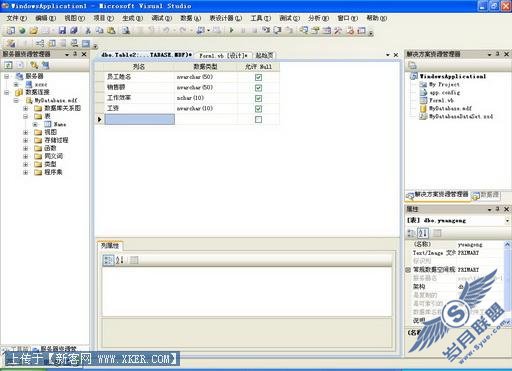Open the 帮助 (Help) menu
The width and height of the screenshot is (512, 371).
[377, 18]
